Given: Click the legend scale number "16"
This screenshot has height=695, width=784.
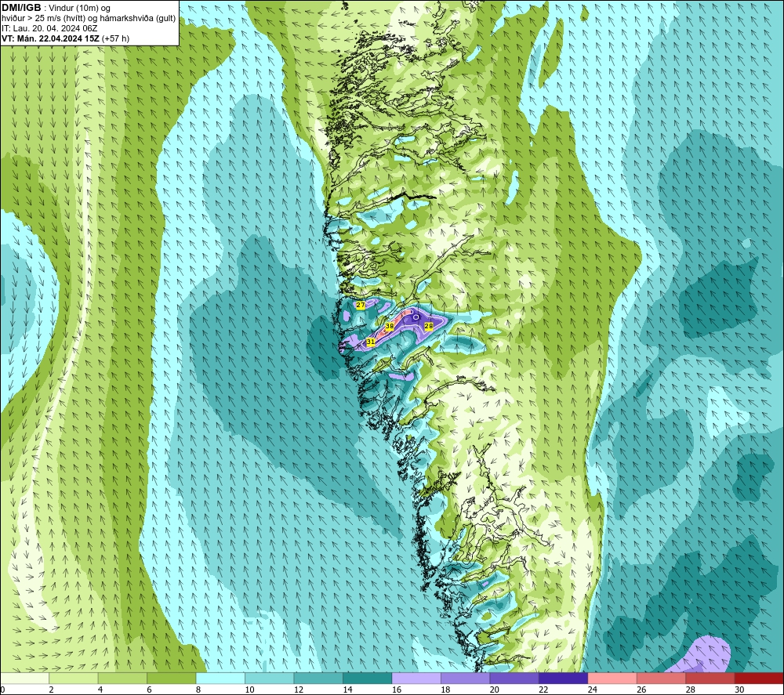Looking at the screenshot, I should (397, 690).
